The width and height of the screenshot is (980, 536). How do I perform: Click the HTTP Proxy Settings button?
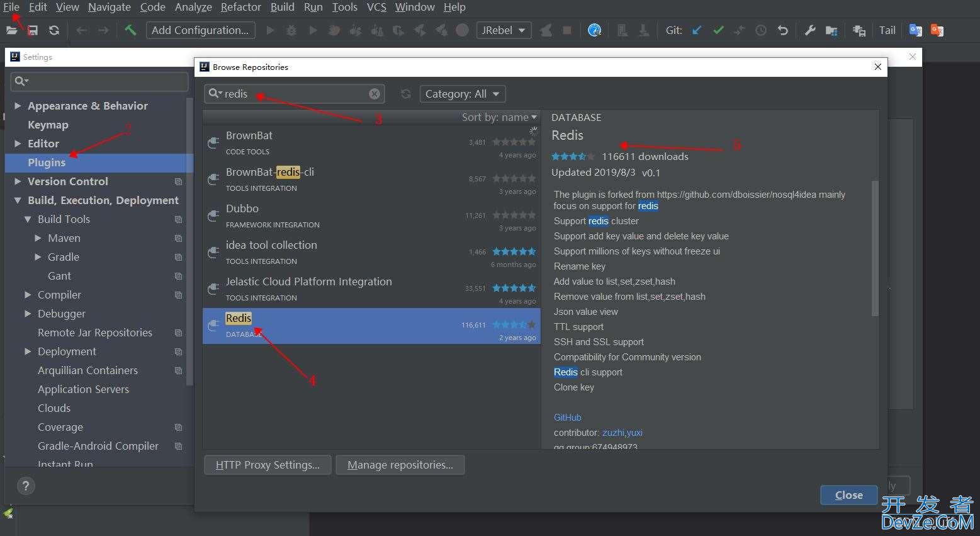click(268, 465)
